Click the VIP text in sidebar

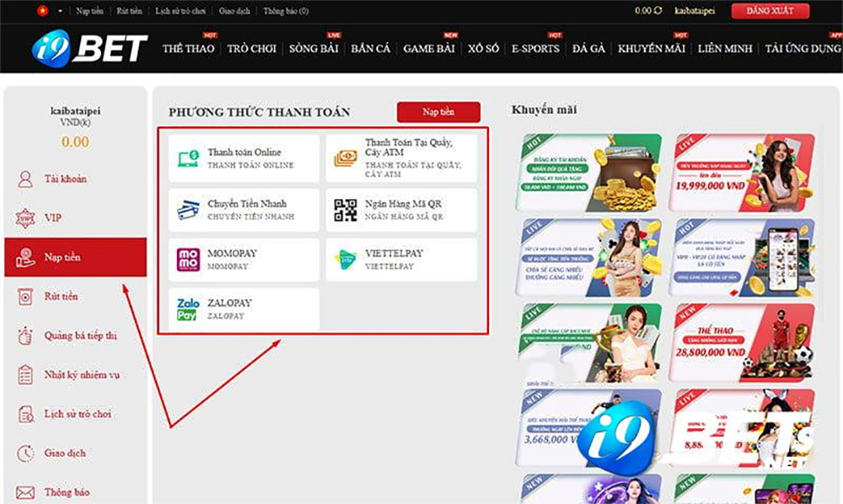coord(52,218)
